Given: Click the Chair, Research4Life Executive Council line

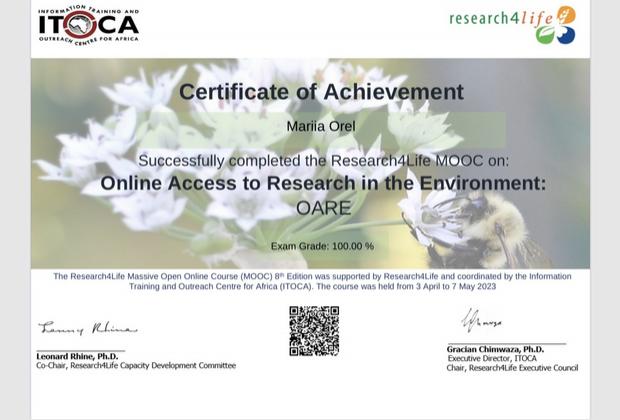Looking at the screenshot, I should click(512, 368).
